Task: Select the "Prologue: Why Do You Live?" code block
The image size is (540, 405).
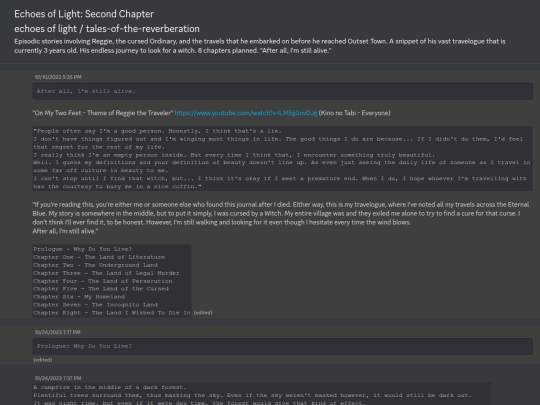Action: coord(282,346)
